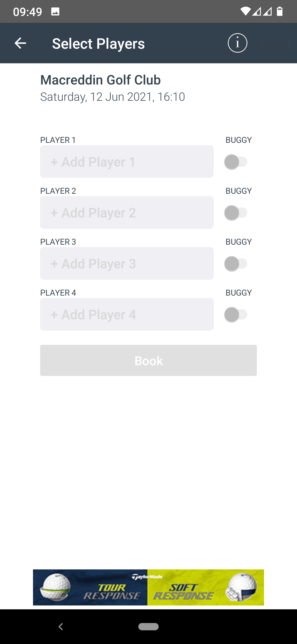The image size is (297, 644).
Task: Tap the home pill in navigation bar
Action: (148, 627)
